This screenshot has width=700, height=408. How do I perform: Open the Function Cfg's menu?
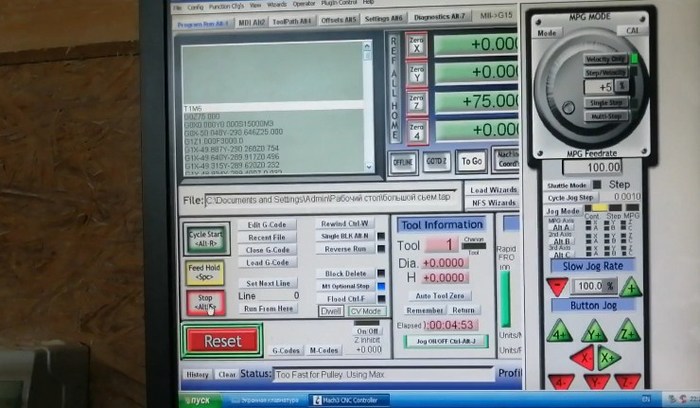pos(226,6)
